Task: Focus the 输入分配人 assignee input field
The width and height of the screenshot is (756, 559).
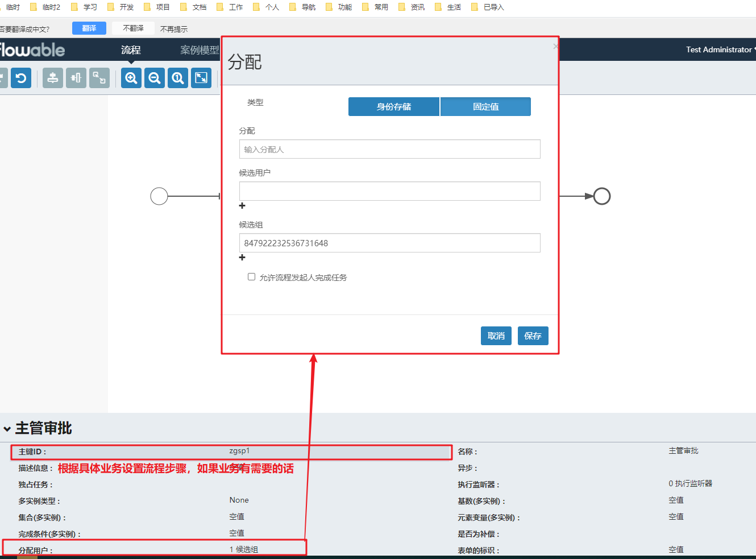Action: click(390, 149)
